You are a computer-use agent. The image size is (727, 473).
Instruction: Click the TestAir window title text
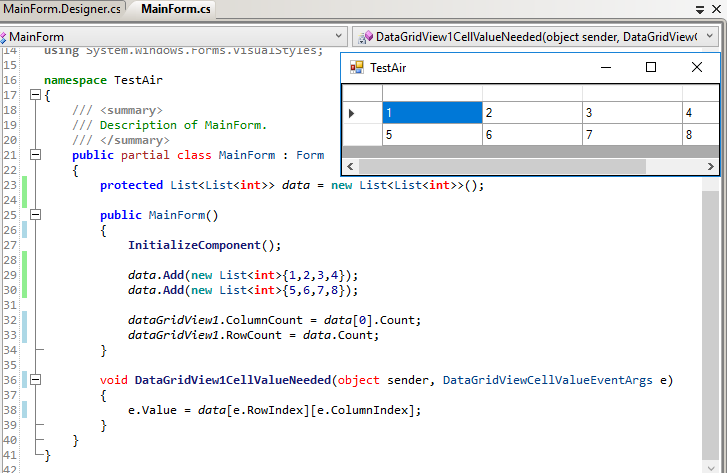(388, 68)
